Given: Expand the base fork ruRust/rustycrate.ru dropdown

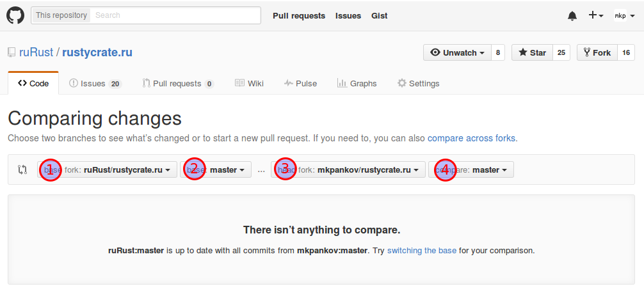Looking at the screenshot, I should (107, 169).
